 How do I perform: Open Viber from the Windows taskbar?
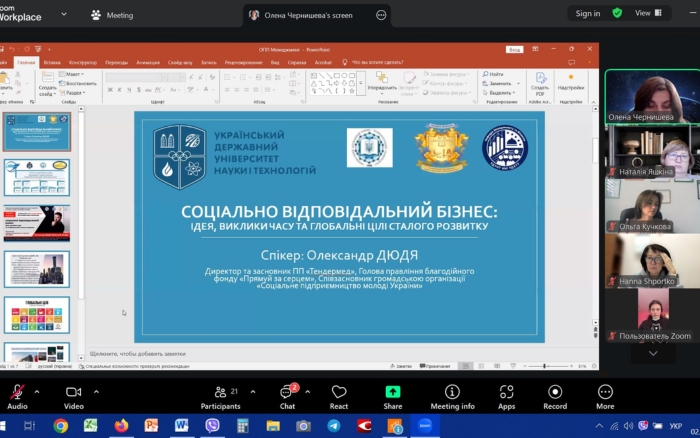[212, 426]
